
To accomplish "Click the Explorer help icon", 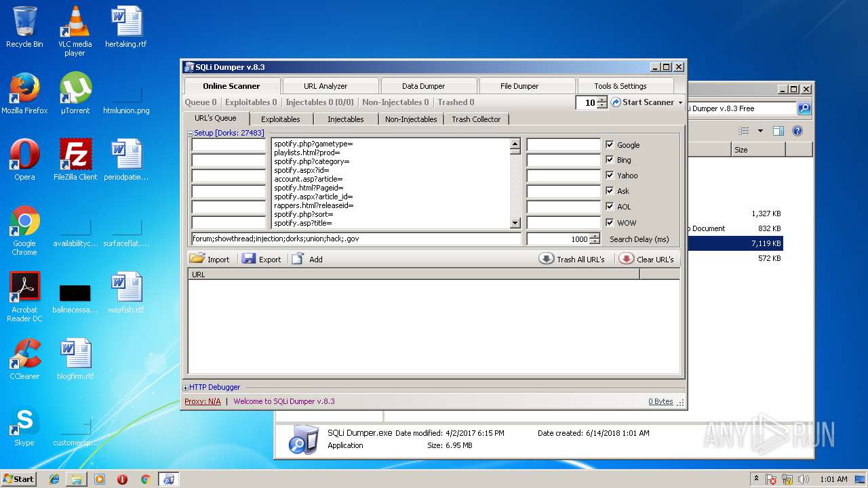I will point(797,131).
